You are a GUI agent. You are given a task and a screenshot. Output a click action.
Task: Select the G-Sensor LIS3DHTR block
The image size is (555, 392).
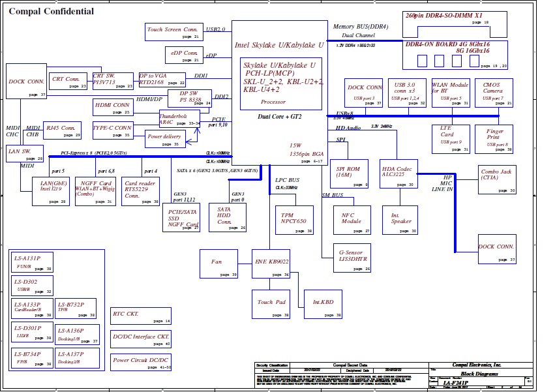tap(352, 258)
